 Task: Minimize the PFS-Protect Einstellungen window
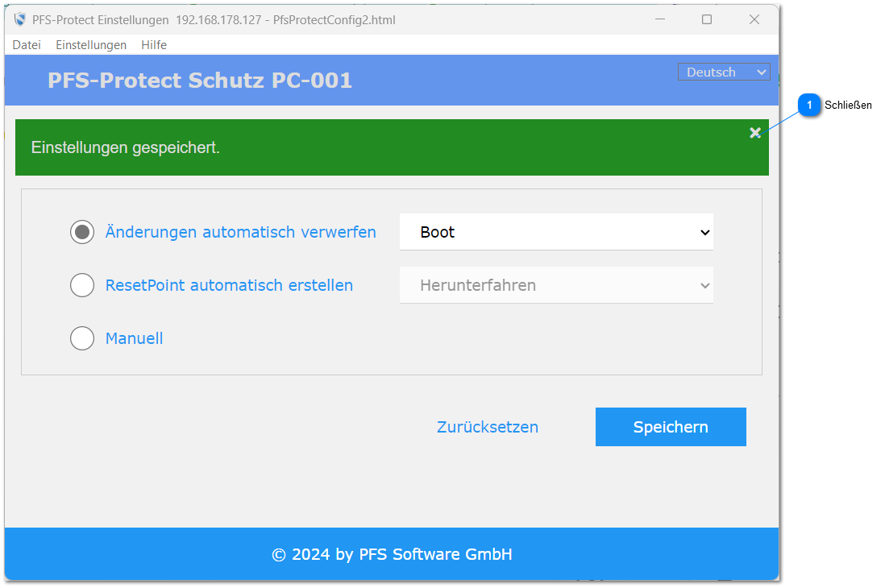point(659,19)
